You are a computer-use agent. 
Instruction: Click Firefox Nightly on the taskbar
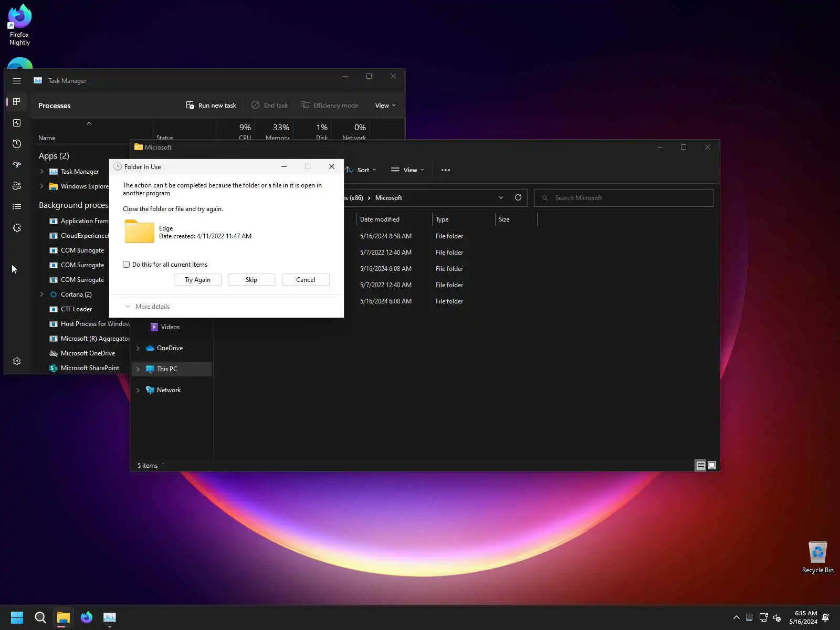point(86,617)
